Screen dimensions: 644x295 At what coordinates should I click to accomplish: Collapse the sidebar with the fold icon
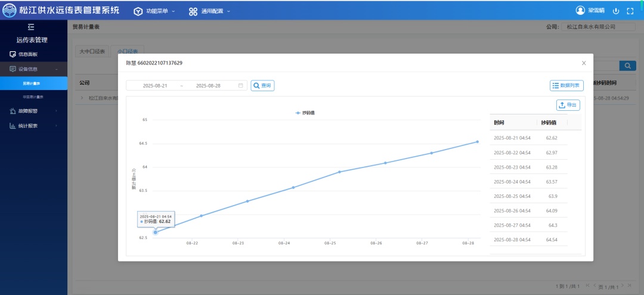coord(31,27)
